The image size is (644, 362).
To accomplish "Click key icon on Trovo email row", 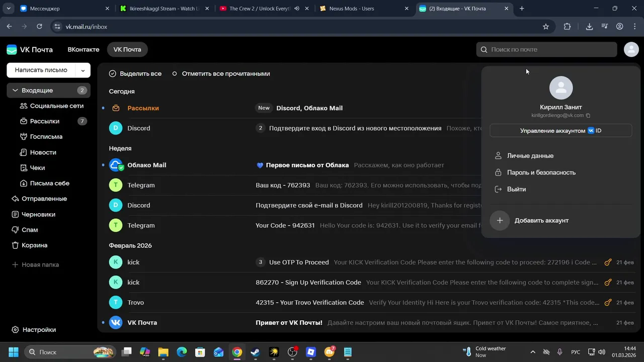I will (608, 302).
